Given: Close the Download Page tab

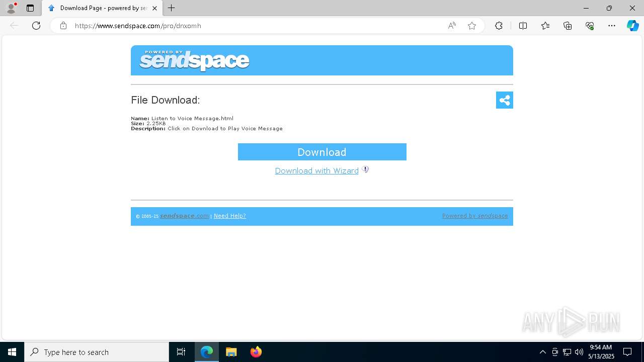Looking at the screenshot, I should [x=154, y=8].
